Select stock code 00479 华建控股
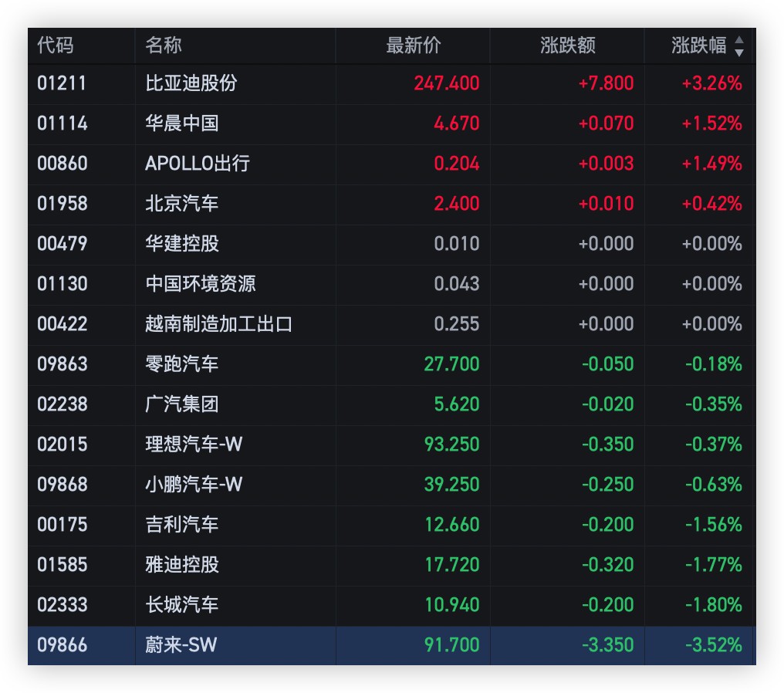Viewport: 784px width, 693px height. click(63, 244)
